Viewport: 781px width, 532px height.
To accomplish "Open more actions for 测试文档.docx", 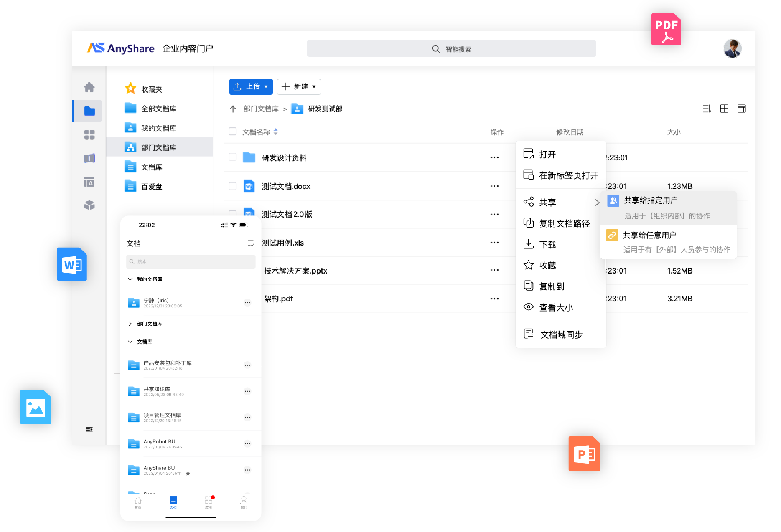I will [494, 186].
